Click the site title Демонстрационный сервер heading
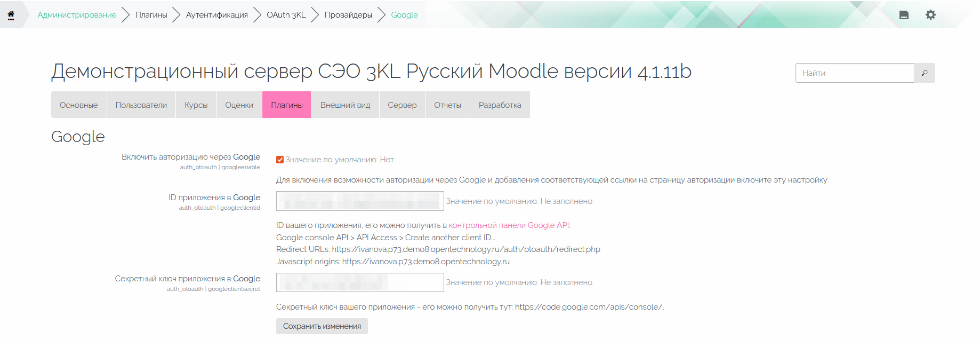 tap(371, 72)
